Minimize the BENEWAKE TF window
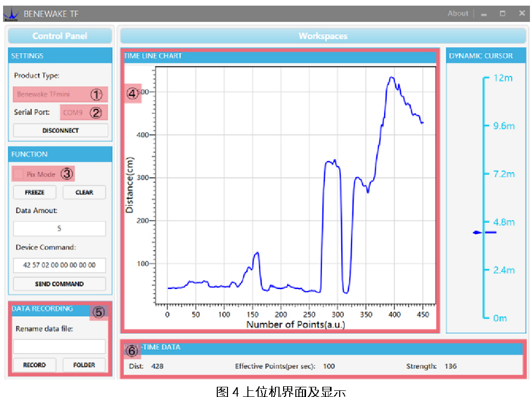The height and width of the screenshot is (397, 532). pyautogui.click(x=484, y=14)
